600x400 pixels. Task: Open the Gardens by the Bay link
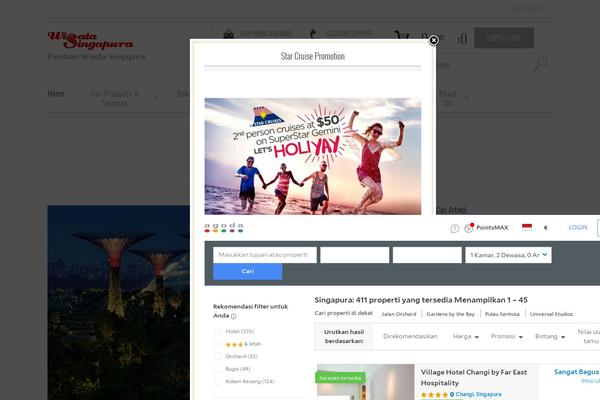450,314
